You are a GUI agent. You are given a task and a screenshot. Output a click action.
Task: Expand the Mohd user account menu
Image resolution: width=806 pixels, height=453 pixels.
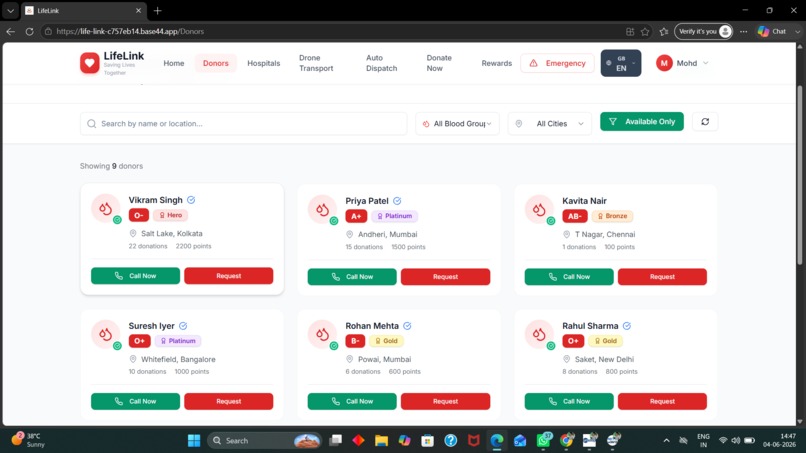coord(682,63)
